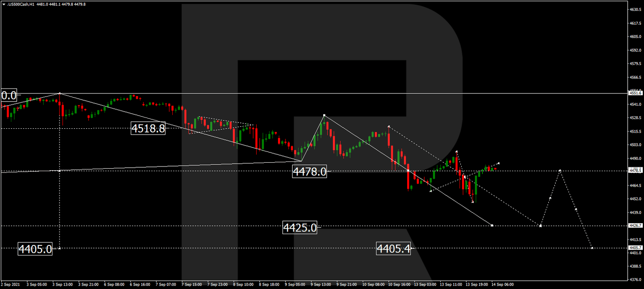The width and height of the screenshot is (644, 289).
Task: Click the 0.0 Fibonacci level label
Action: coord(8,95)
